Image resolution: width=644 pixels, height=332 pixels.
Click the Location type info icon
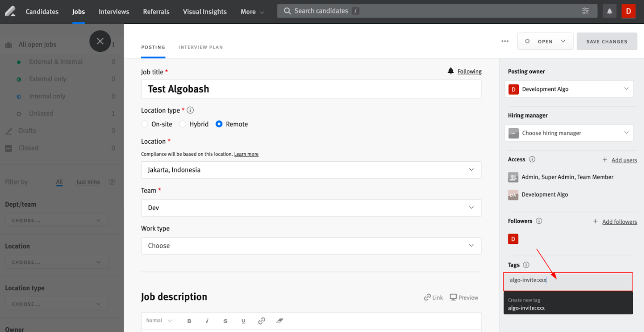tap(190, 110)
